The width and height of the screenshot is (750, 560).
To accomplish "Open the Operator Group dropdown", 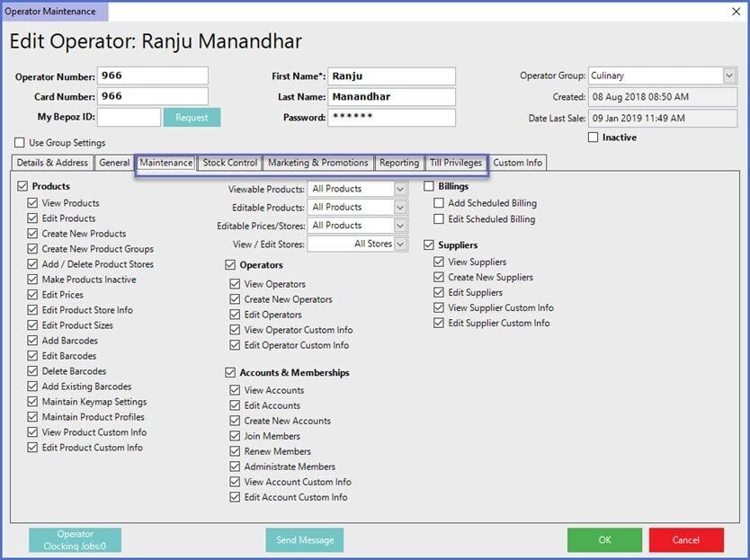I will 728,76.
